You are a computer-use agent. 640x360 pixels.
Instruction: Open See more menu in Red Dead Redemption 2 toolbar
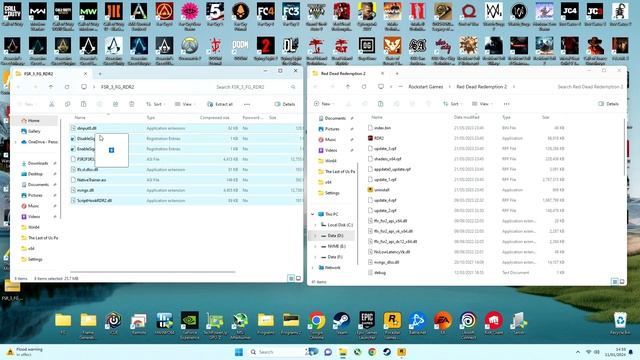point(507,104)
